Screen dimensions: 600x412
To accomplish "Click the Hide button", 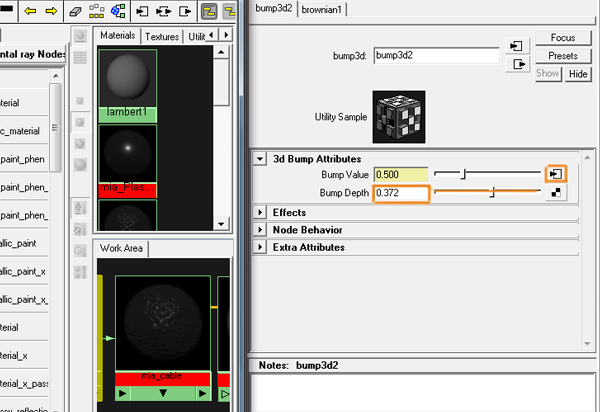I will [x=578, y=73].
